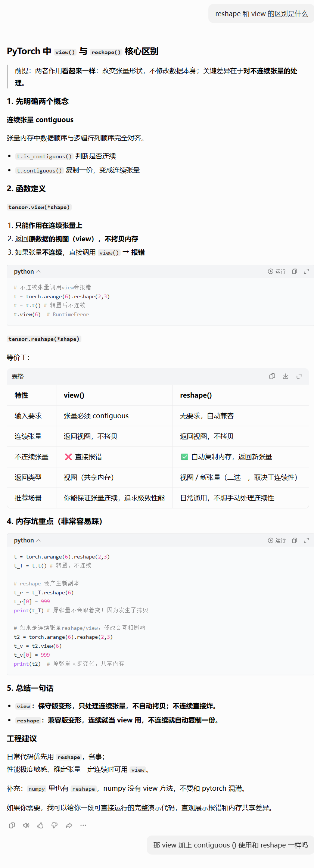Image resolution: width=314 pixels, height=868 pixels.
Task: Click the heading "工程建议"
Action: coord(22,739)
